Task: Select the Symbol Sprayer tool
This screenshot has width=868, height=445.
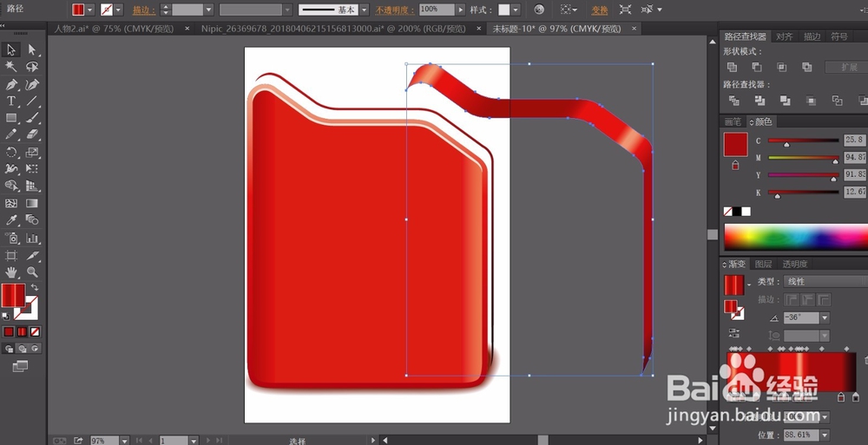Action: coord(11,238)
